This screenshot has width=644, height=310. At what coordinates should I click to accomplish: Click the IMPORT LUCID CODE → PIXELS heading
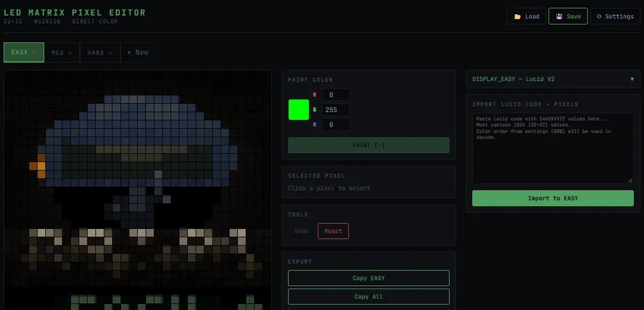point(525,104)
